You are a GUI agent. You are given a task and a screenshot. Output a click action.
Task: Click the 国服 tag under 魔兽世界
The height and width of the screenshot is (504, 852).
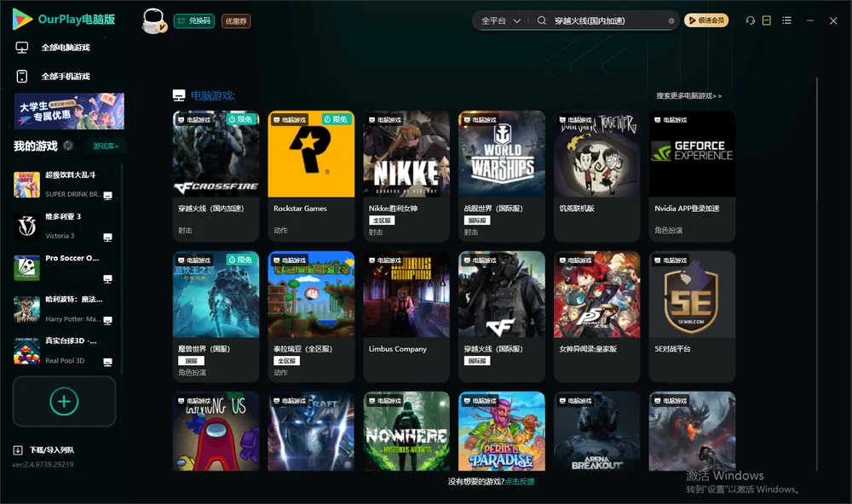coord(191,361)
